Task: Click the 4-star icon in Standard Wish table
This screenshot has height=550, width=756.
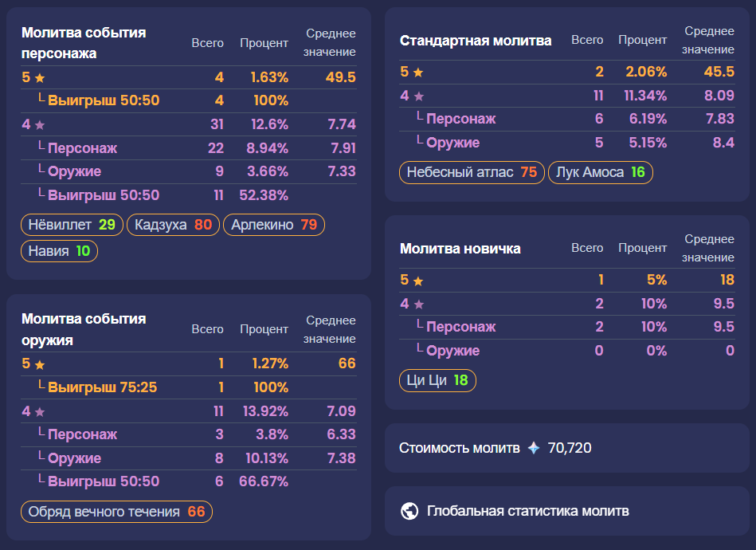Action: coord(419,96)
